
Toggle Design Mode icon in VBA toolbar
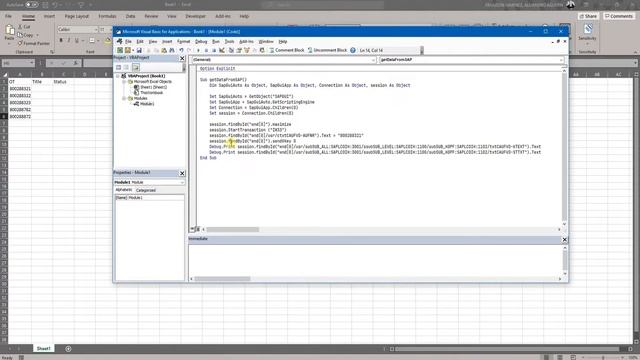(222, 50)
